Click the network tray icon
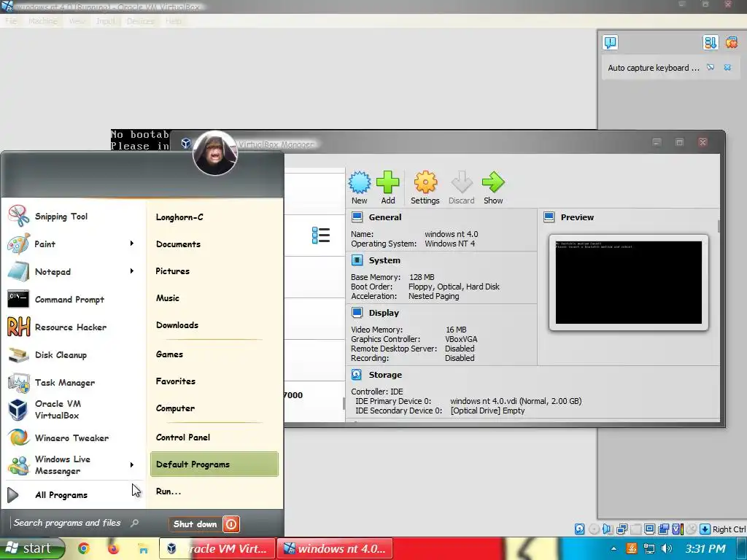Image resolution: width=747 pixels, height=560 pixels. click(x=649, y=548)
